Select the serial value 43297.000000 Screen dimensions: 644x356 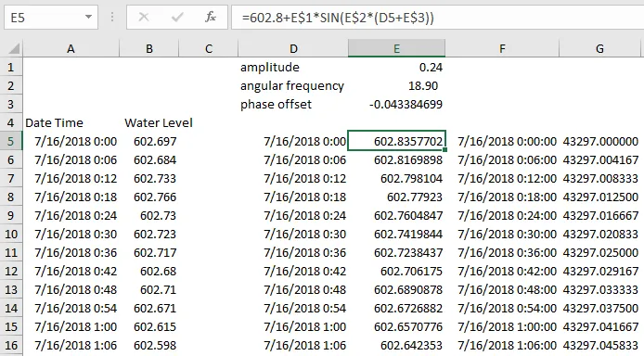click(599, 142)
